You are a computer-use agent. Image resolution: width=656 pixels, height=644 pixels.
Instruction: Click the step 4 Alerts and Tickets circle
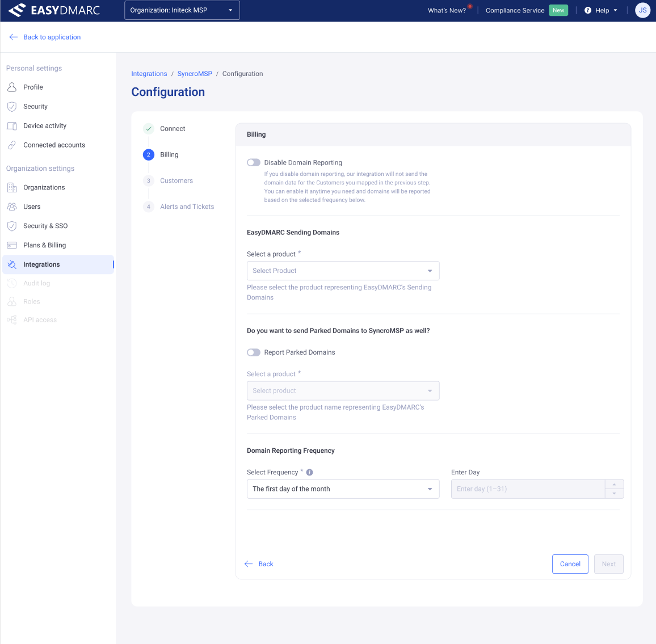(149, 207)
